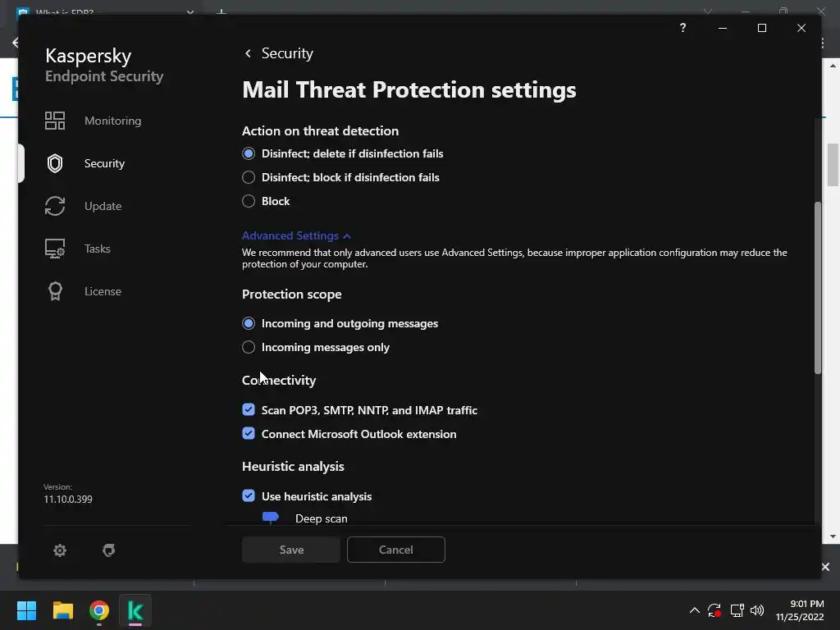Select Disinfect; delete if disinfection fails
Image resolution: width=840 pixels, height=630 pixels.
[x=343, y=153]
